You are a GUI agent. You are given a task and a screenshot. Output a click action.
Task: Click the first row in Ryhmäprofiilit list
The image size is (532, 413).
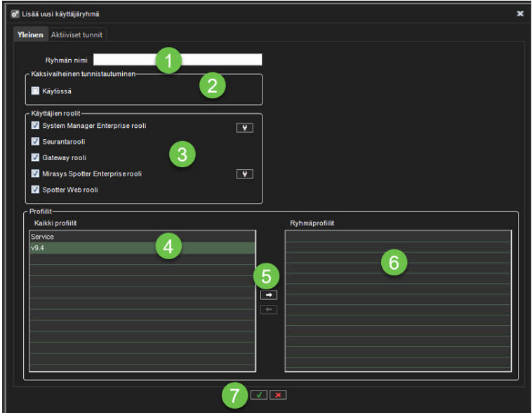[x=397, y=237]
